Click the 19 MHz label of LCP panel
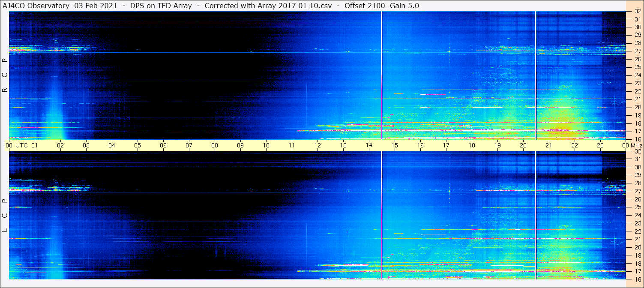This screenshot has height=288, width=644. tap(637, 255)
